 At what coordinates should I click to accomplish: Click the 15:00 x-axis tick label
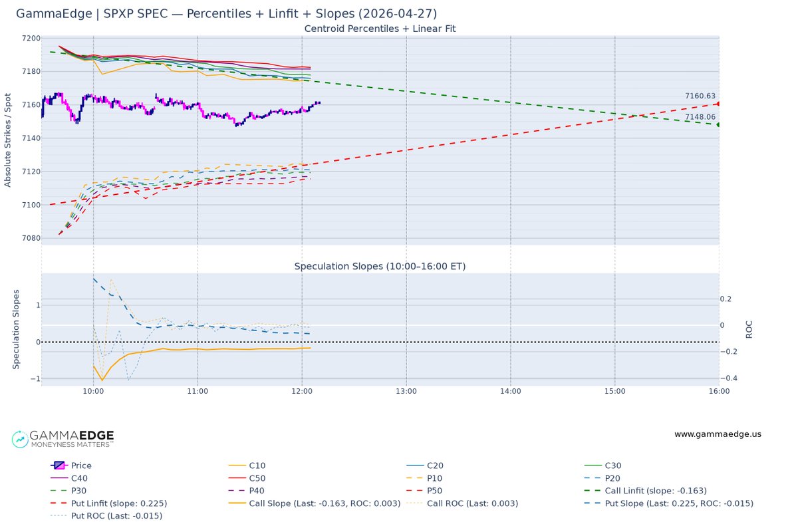point(614,392)
